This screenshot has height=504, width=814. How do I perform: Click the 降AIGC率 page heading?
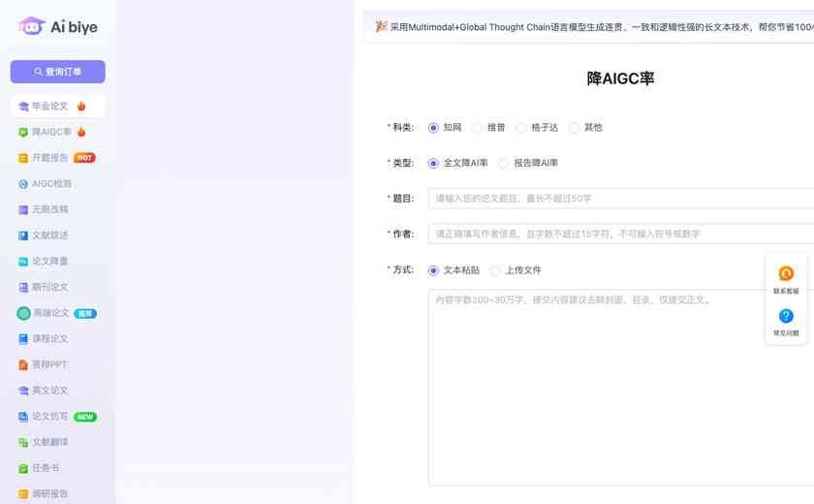point(620,79)
